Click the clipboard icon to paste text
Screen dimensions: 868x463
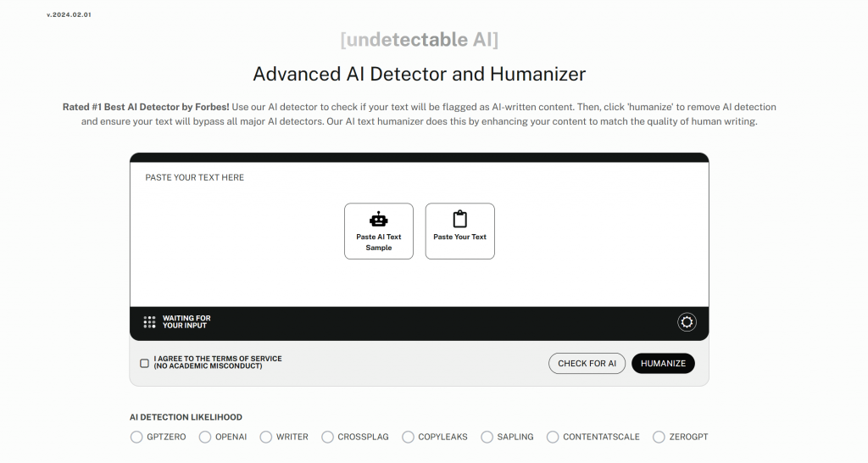pos(460,219)
